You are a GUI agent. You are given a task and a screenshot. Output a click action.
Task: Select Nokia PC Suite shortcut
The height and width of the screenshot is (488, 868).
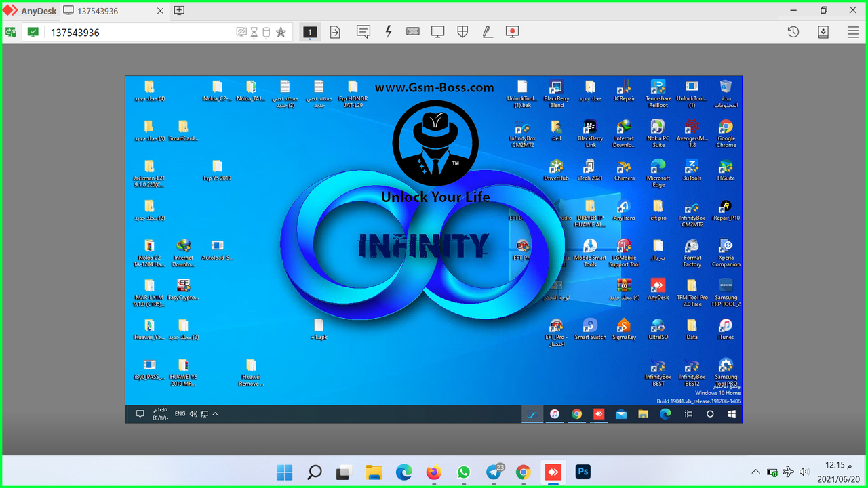pyautogui.click(x=658, y=134)
